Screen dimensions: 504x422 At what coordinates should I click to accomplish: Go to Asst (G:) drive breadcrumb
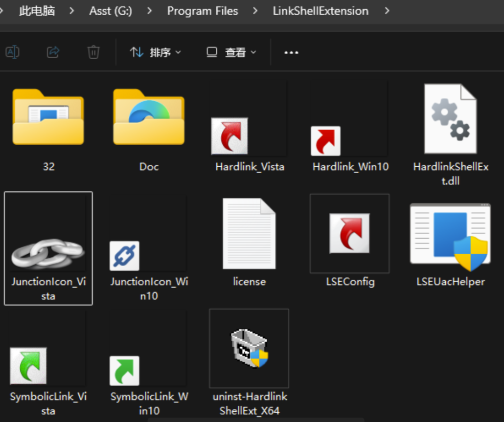pos(111,11)
